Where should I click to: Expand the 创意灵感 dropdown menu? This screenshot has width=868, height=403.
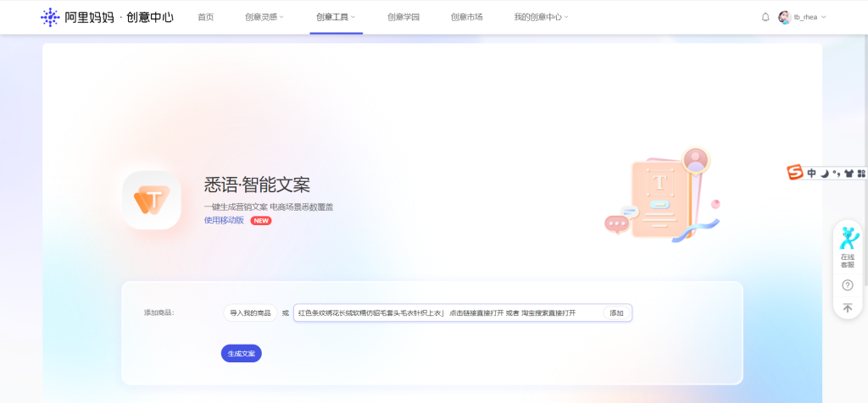264,17
